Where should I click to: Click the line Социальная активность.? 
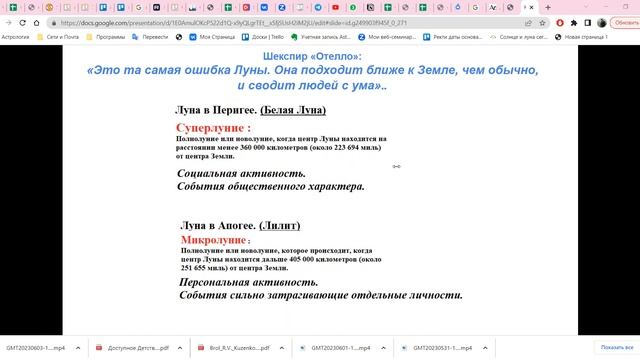(241, 173)
